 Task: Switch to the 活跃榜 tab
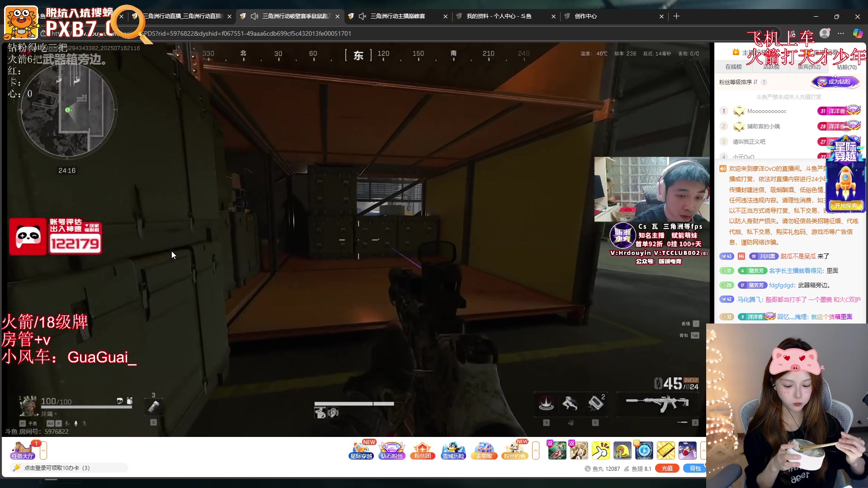(x=771, y=67)
